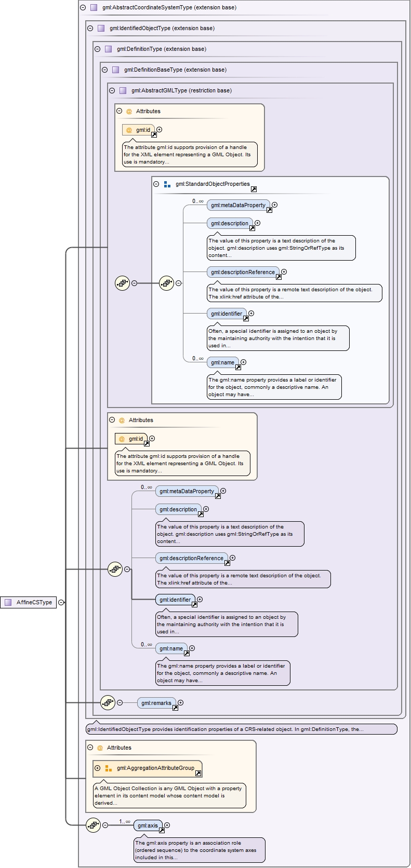Click the orange group icon of gml:AggregationAttributeGroup
The height and width of the screenshot is (868, 411).
pos(108,768)
